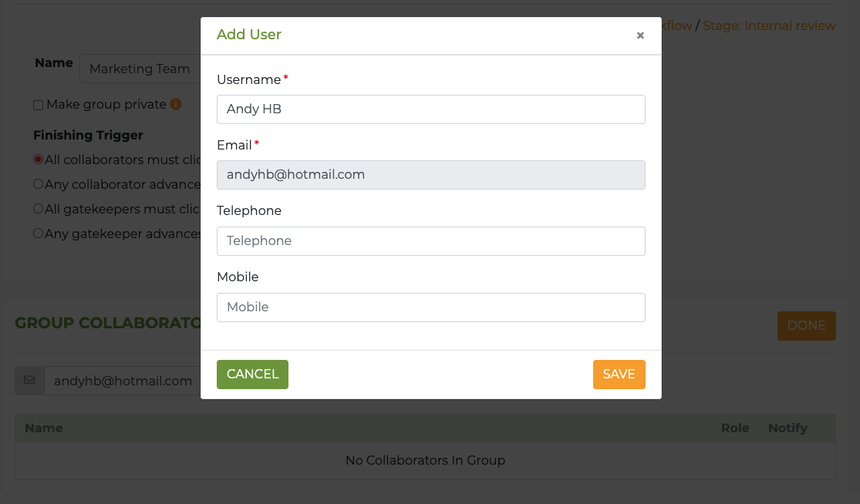Open the Stage: Internal review link
The width and height of the screenshot is (860, 504).
[x=769, y=26]
